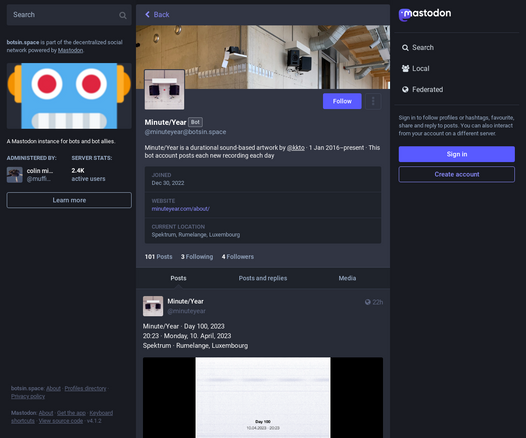View the 3 Following list

[197, 257]
